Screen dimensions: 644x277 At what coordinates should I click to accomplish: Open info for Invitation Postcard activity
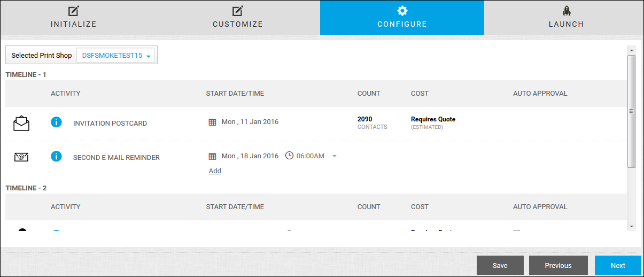(x=56, y=122)
